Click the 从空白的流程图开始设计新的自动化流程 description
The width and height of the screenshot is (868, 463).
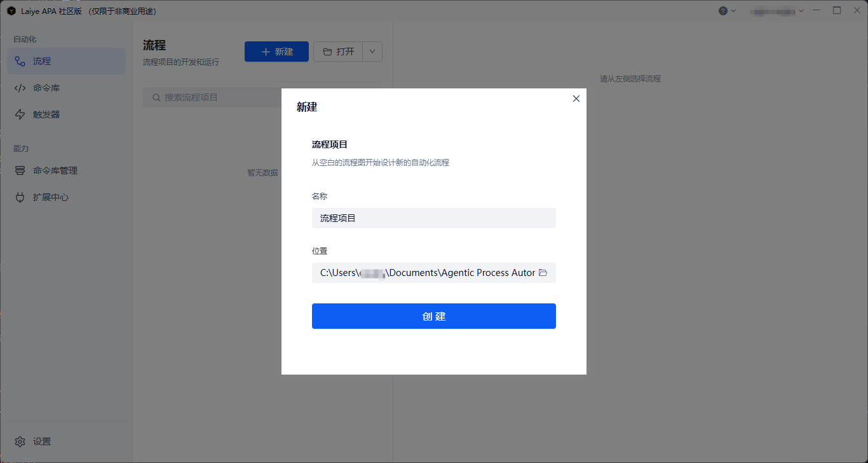[x=381, y=163]
